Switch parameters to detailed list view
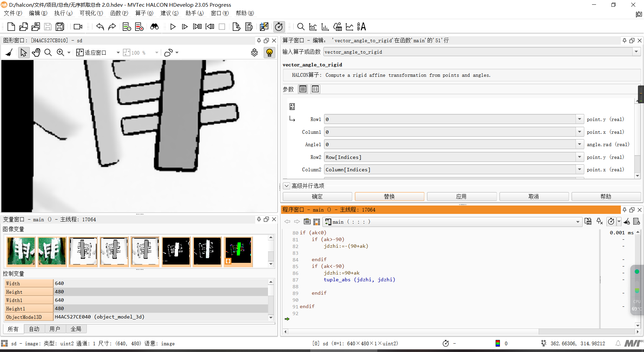The height and width of the screenshot is (352, 644). [x=315, y=89]
